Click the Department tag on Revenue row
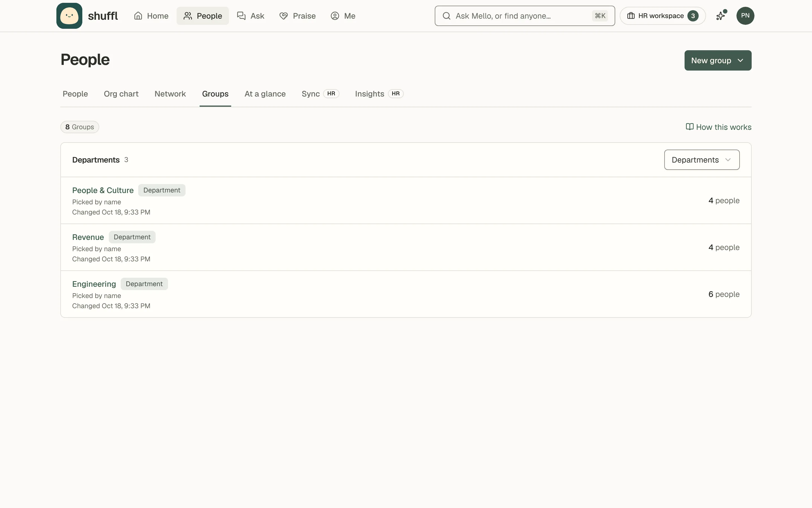 tap(132, 237)
